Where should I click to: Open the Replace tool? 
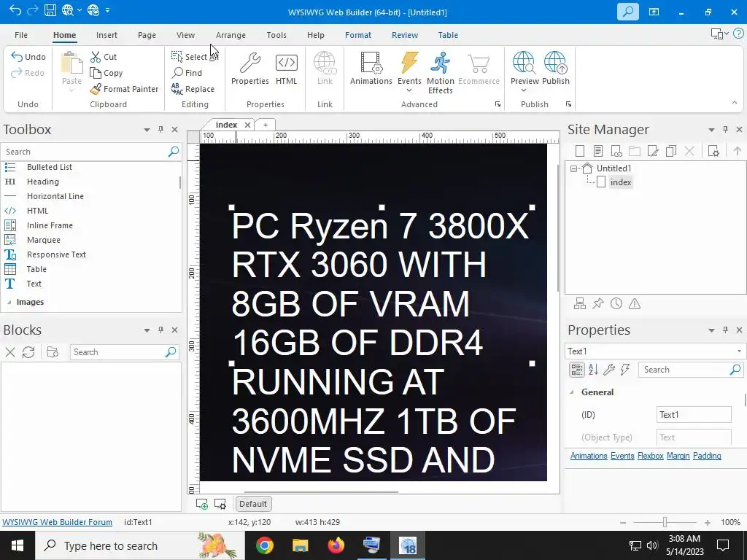[193, 89]
